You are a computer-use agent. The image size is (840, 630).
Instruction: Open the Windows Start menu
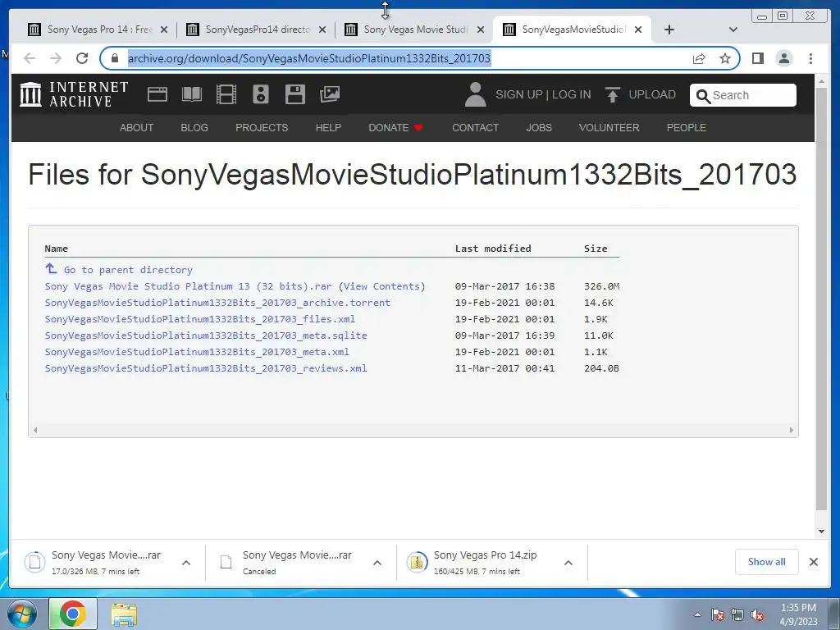pos(22,614)
